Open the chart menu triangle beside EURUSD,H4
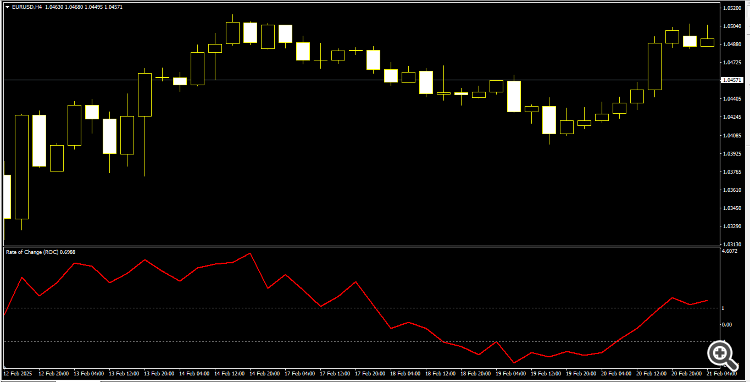Screen dimensions: 750x382 tap(7, 8)
